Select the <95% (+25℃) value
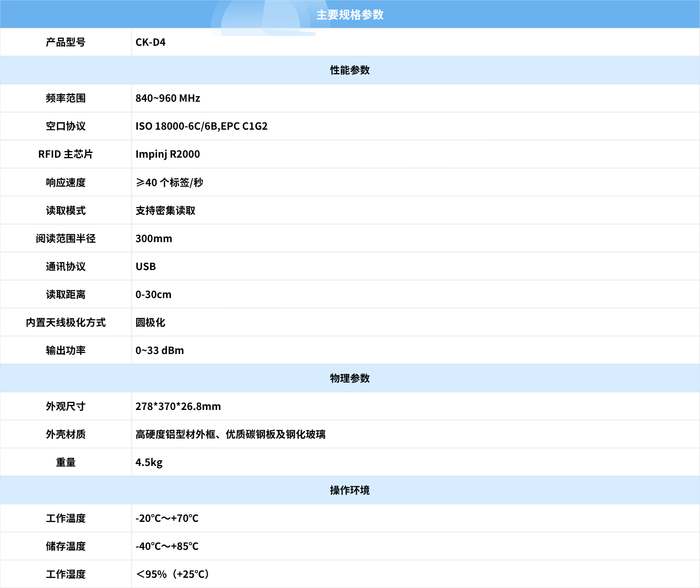This screenshot has width=700, height=588. (173, 574)
